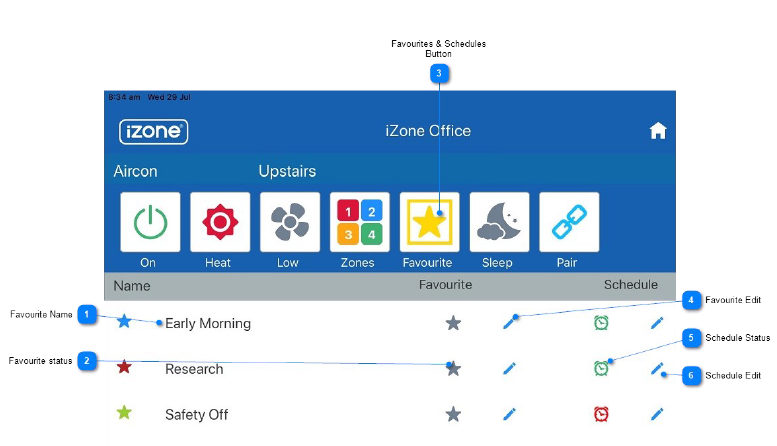Tap the Pair chain-link button
Screen dimensions: 777x446
(x=569, y=222)
